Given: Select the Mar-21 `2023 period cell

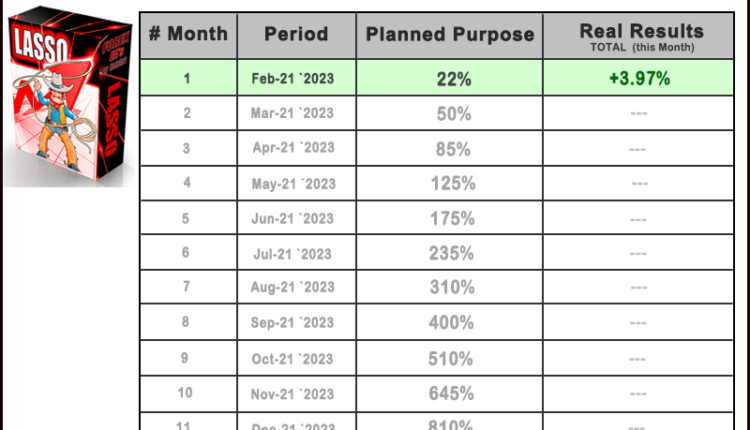Looking at the screenshot, I should pos(292,114).
